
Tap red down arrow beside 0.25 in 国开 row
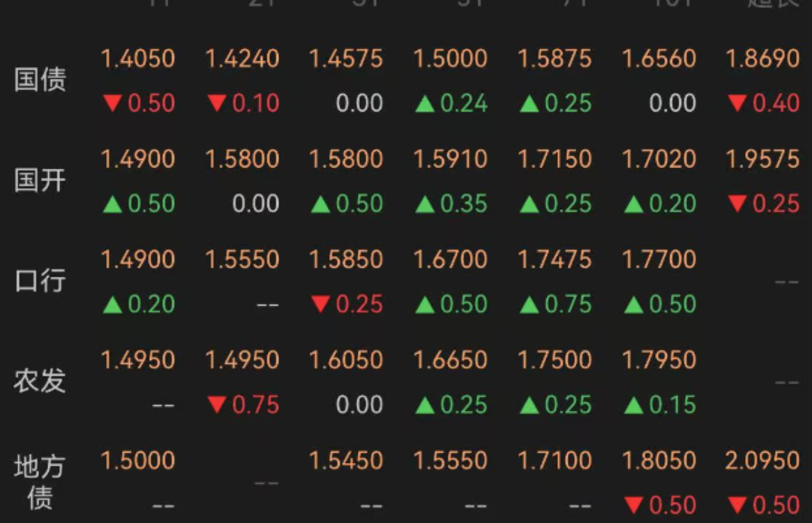pyautogui.click(x=737, y=204)
